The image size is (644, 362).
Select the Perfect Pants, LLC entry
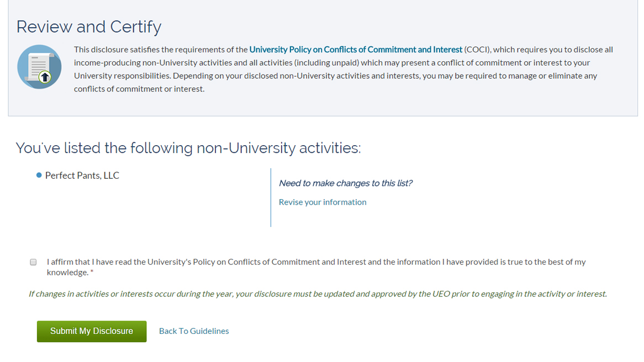[82, 175]
